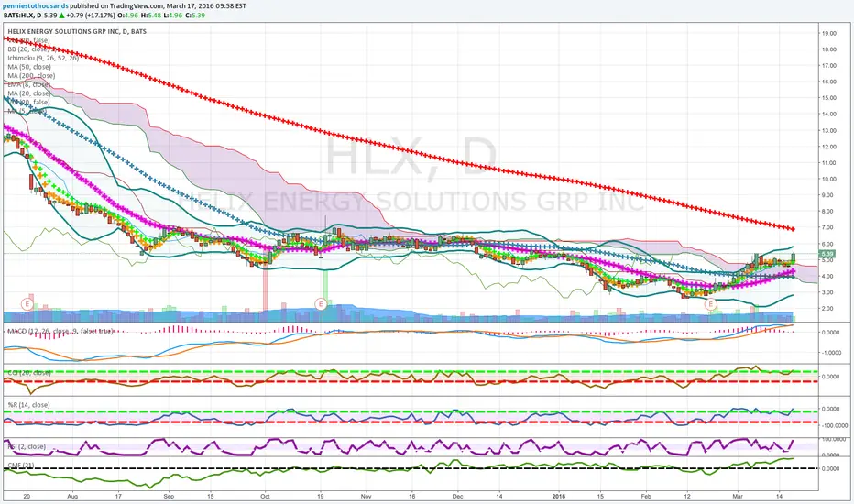Click the earnings E marker near February 12

click(x=710, y=304)
